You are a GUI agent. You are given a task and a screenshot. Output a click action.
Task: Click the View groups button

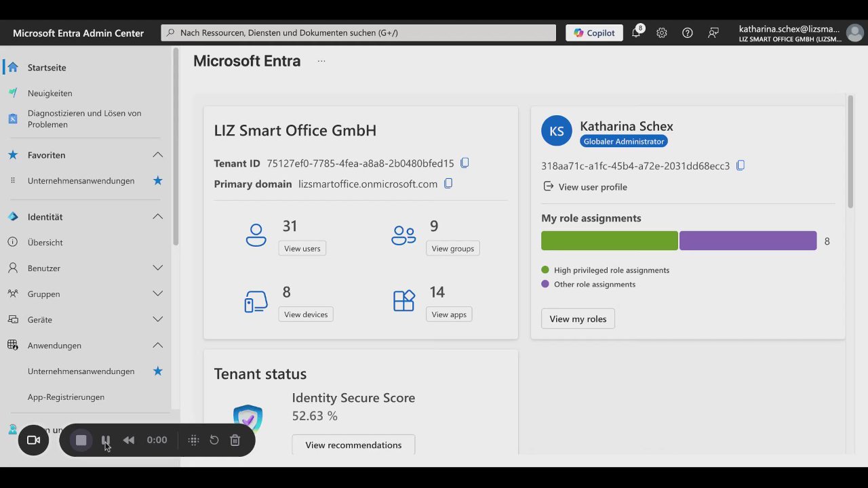(453, 249)
